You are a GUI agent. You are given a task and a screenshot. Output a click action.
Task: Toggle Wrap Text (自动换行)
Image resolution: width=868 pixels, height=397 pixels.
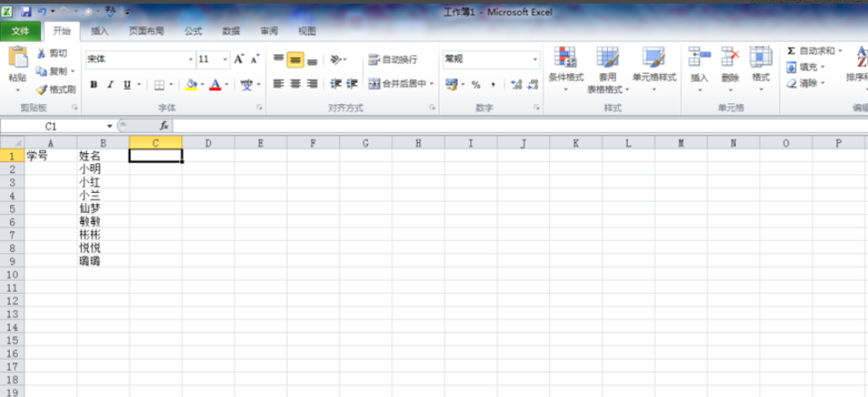click(x=393, y=60)
